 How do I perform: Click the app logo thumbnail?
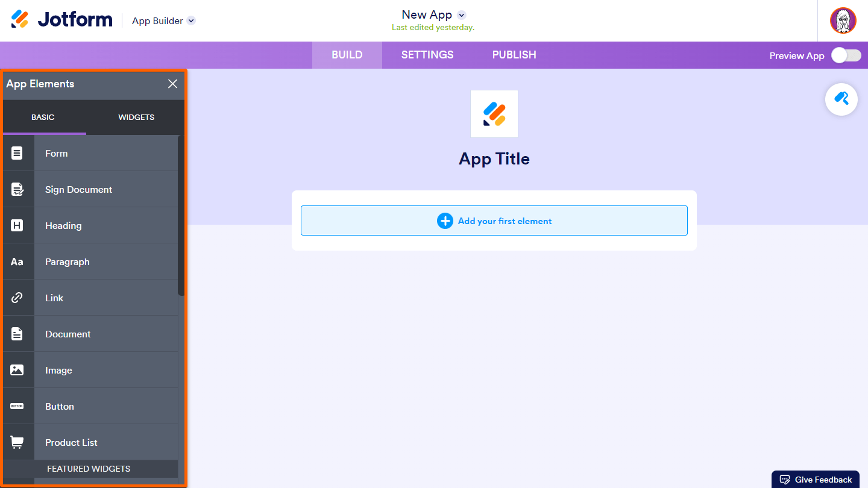coord(494,114)
